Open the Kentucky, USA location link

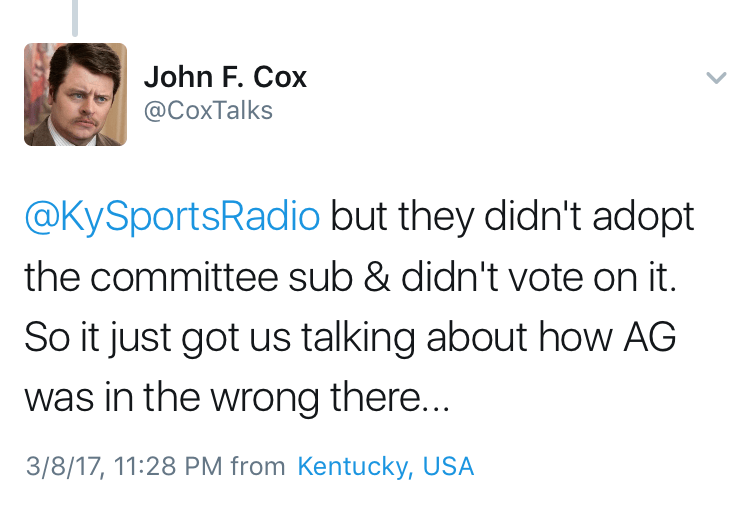coord(385,466)
